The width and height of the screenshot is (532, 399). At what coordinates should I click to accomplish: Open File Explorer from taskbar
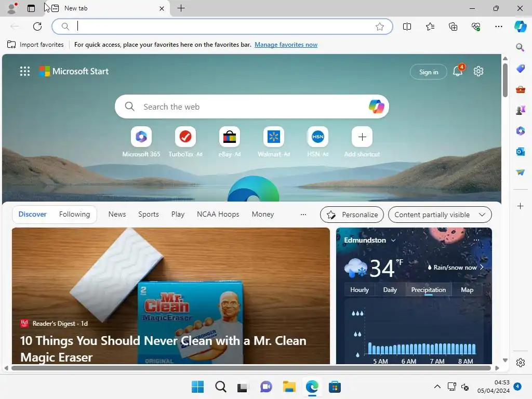click(289, 387)
